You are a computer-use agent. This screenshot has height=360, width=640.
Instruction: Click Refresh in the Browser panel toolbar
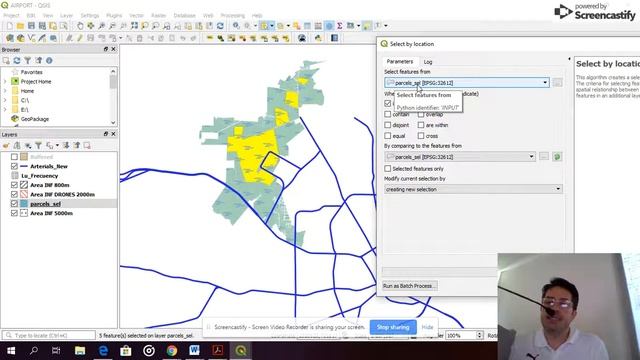click(x=17, y=60)
